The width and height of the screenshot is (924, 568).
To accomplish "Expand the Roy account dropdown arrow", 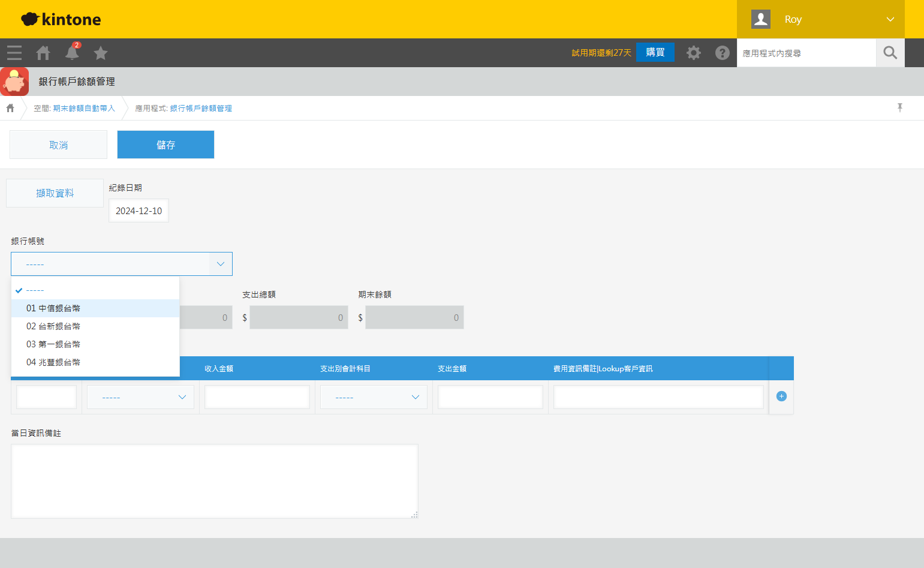I will pos(890,19).
